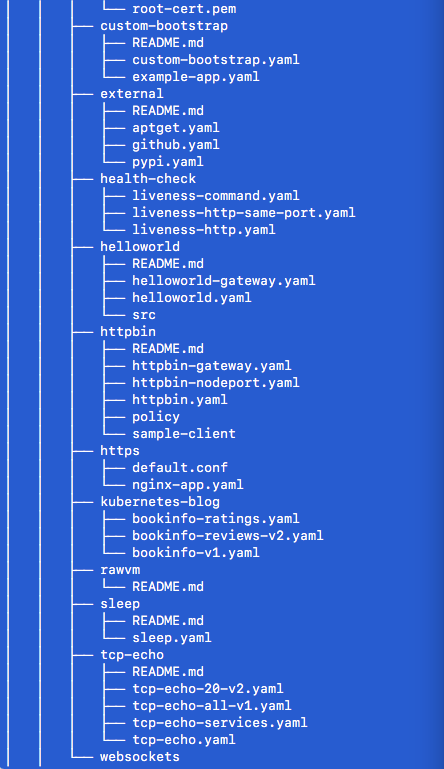The height and width of the screenshot is (769, 444).
Task: Select the custom-bootstrap folder entry
Action: pos(164,26)
